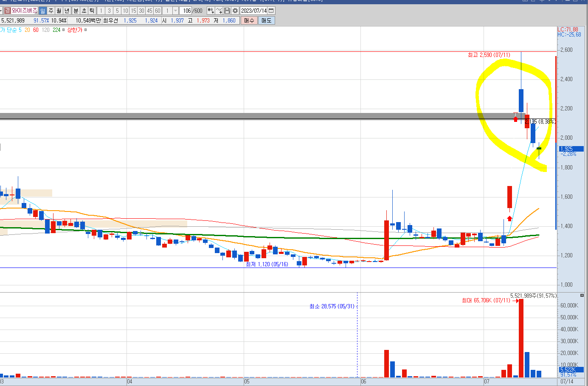Choose the 30 interval button
Screen dimensions: 588x386
141,11
